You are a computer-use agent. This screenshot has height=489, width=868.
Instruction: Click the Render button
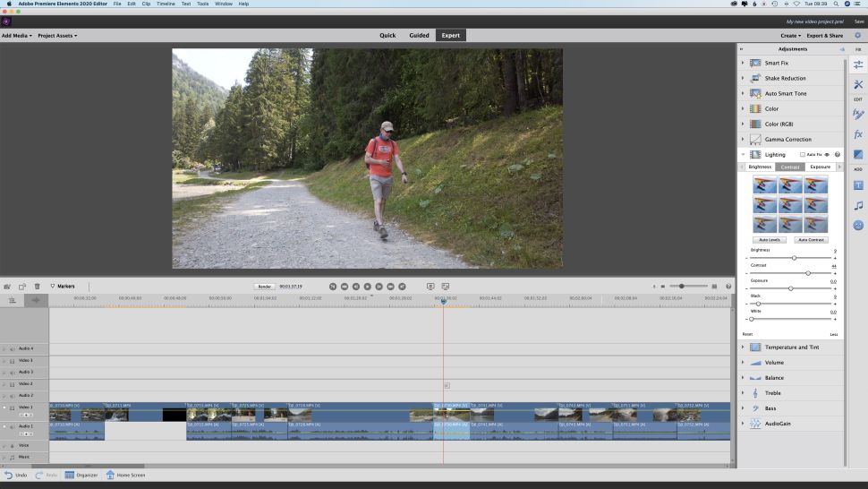265,287
